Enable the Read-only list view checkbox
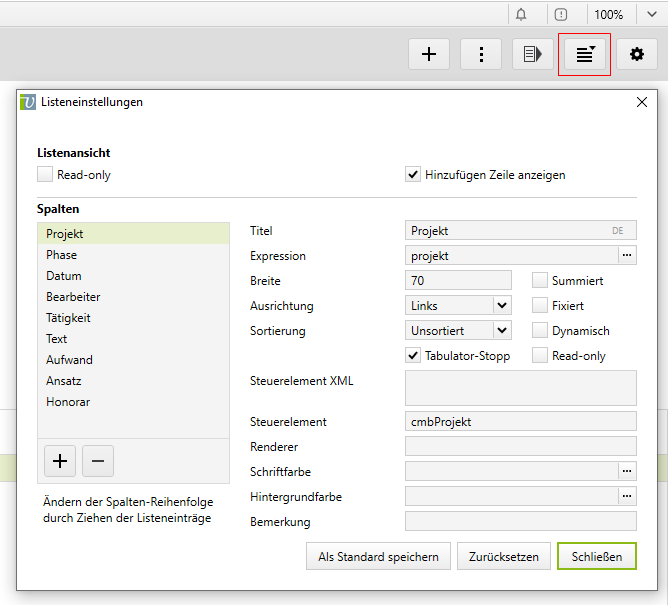Image resolution: width=668 pixels, height=605 pixels. [45, 174]
